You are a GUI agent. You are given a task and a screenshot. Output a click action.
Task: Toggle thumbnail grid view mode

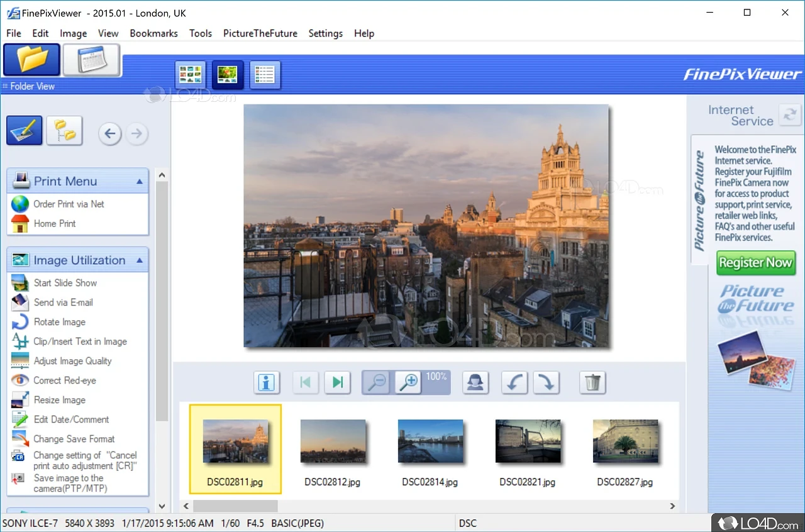[190, 75]
